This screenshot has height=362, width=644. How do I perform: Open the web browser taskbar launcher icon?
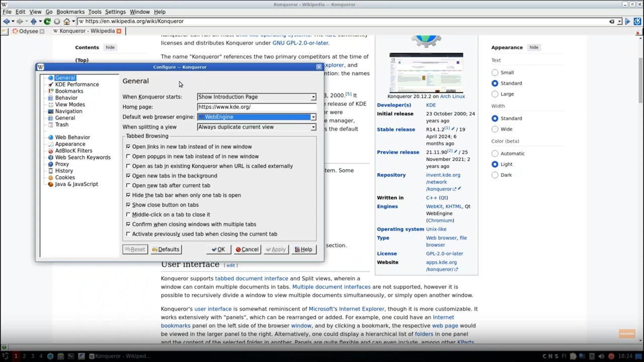50,356
